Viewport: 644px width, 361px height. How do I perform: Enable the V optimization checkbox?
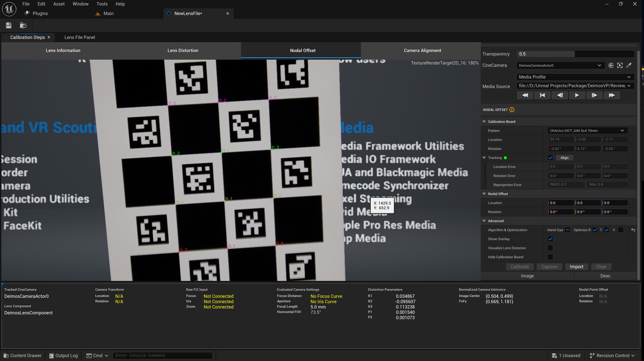(x=621, y=230)
